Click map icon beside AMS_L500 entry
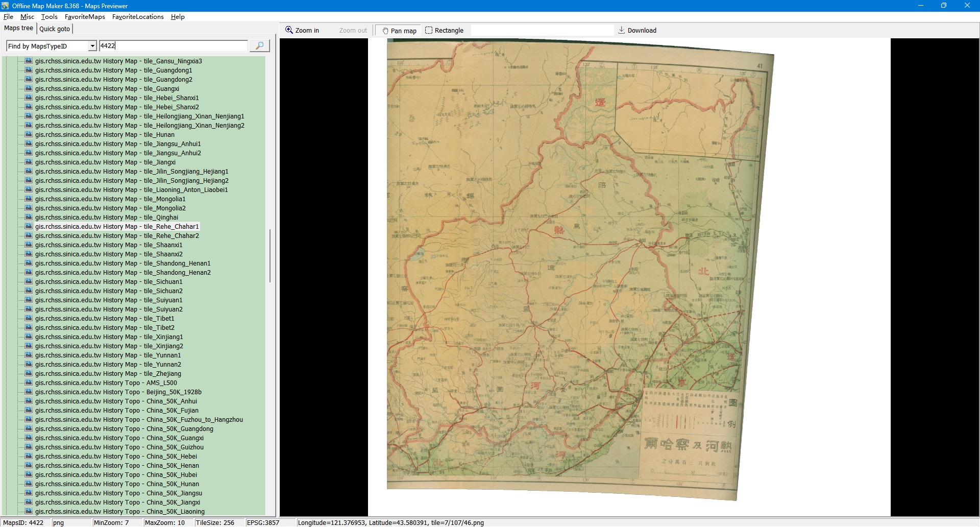 point(29,383)
